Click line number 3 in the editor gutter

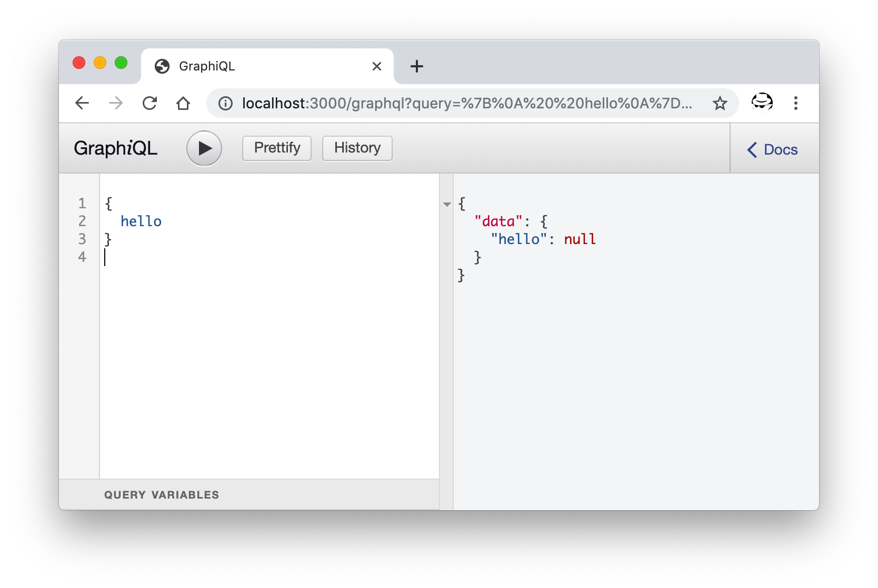point(82,239)
